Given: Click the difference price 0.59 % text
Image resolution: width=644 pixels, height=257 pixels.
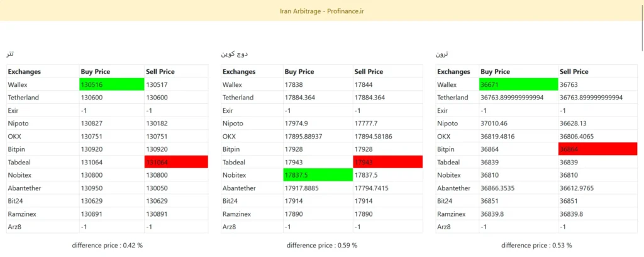Looking at the screenshot, I should [321, 245].
